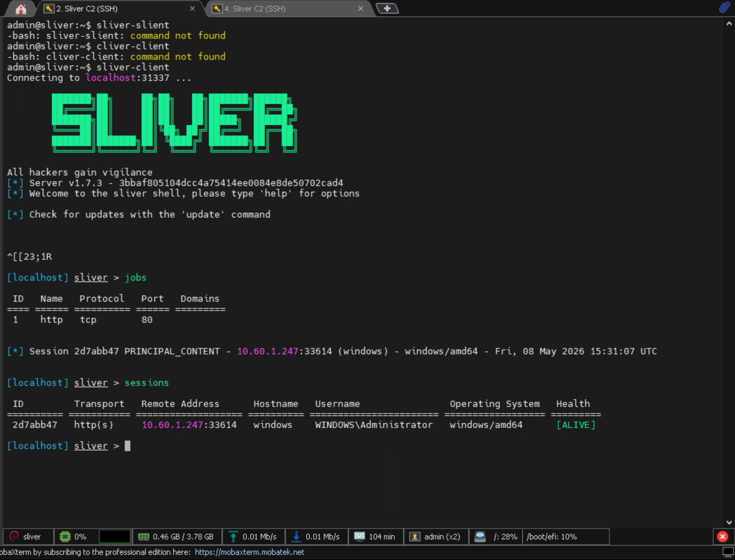Click the "[ALIVE]" health status

click(x=576, y=425)
